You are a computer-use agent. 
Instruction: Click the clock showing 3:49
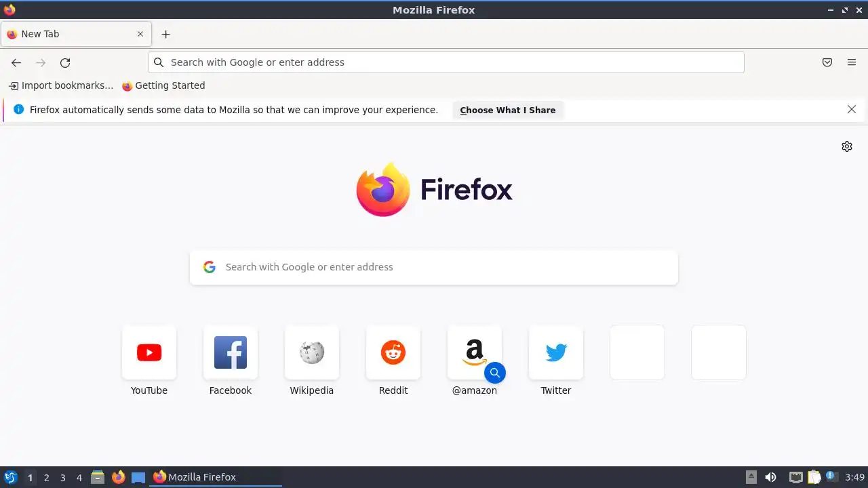coord(854,477)
